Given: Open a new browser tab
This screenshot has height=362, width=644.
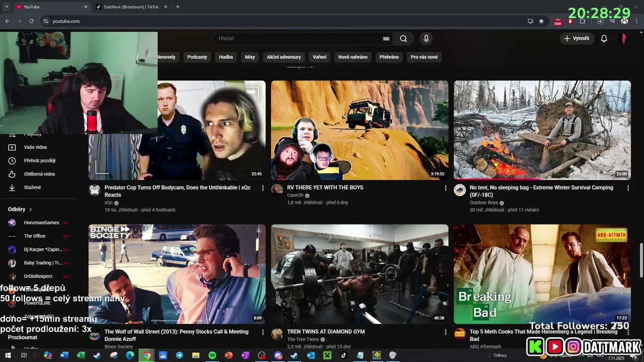Looking at the screenshot, I should point(178,7).
